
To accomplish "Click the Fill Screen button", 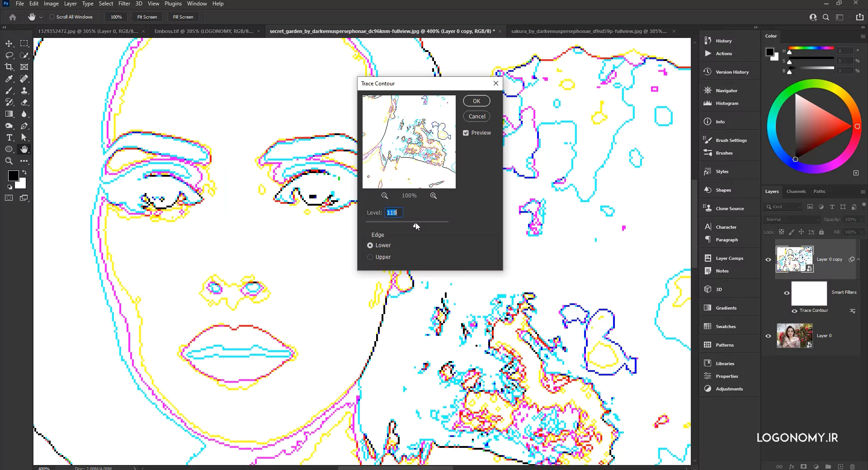I will pos(183,17).
